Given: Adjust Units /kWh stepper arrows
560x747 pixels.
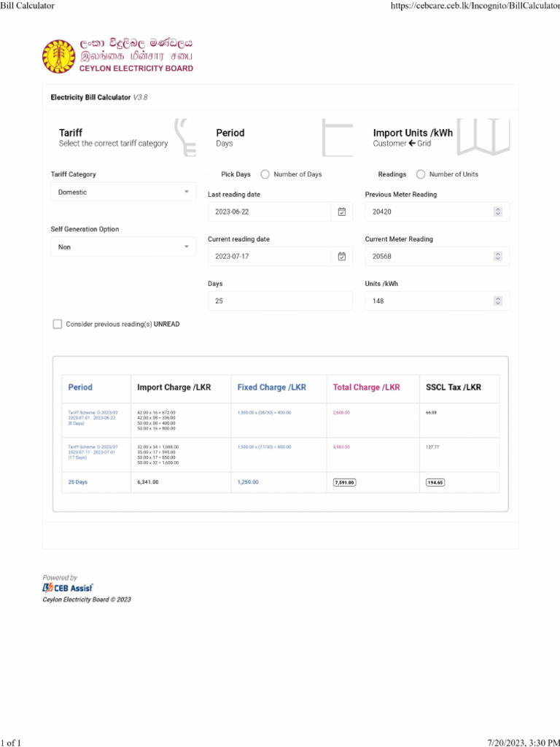Looking at the screenshot, I should pyautogui.click(x=497, y=301).
